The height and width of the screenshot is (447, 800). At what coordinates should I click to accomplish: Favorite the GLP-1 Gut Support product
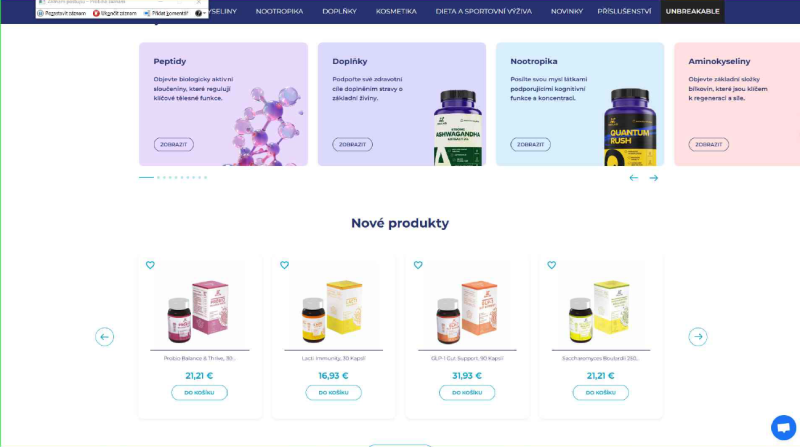point(418,265)
